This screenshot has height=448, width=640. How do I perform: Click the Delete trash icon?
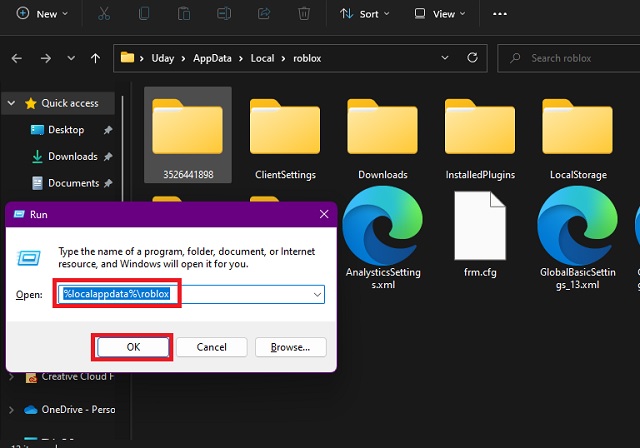(304, 14)
